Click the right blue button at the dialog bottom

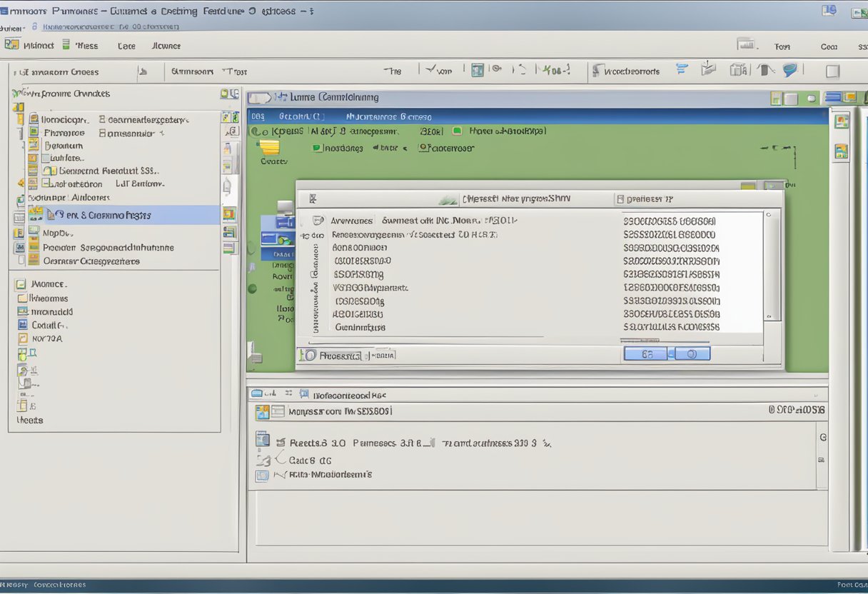(x=692, y=353)
